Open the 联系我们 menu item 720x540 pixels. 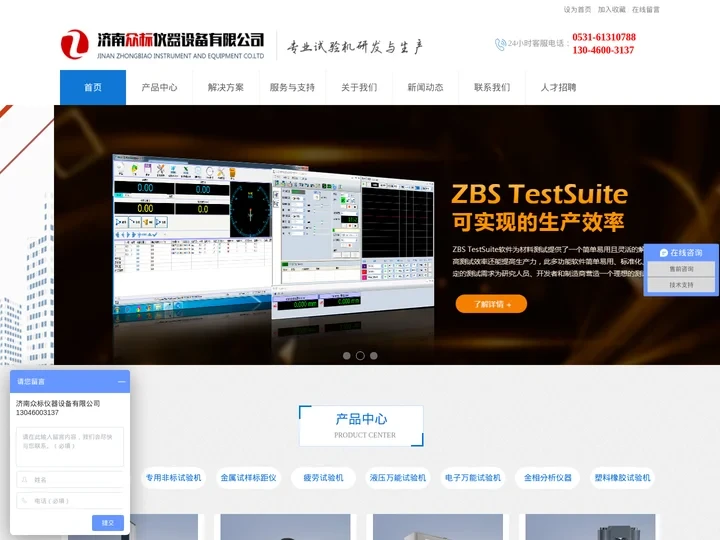[492, 87]
